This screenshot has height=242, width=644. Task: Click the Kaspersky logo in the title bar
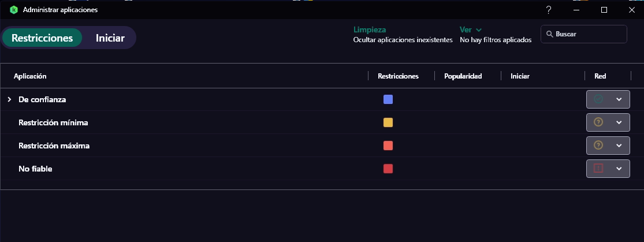point(14,10)
